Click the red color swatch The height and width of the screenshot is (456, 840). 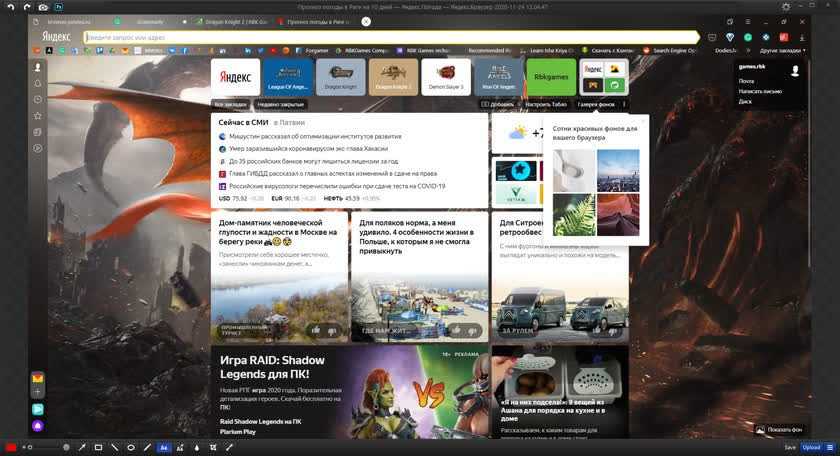click(x=11, y=447)
